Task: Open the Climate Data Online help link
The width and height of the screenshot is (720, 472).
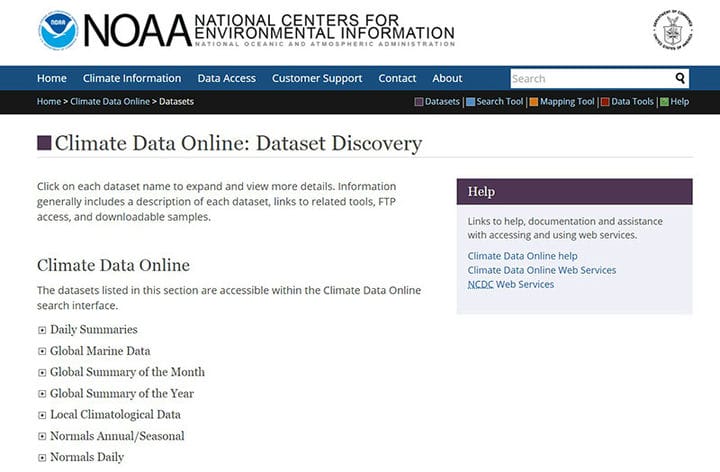Action: click(522, 256)
